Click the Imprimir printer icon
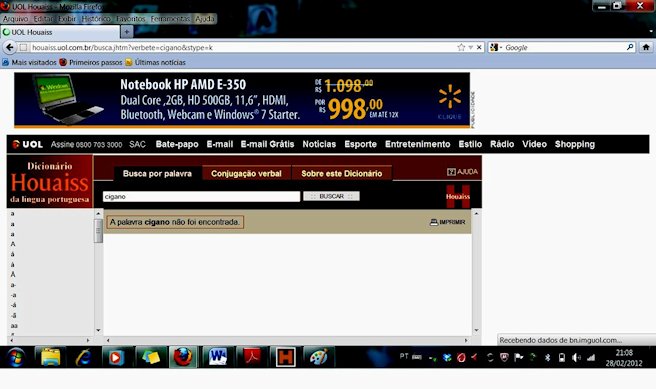 pyautogui.click(x=434, y=222)
